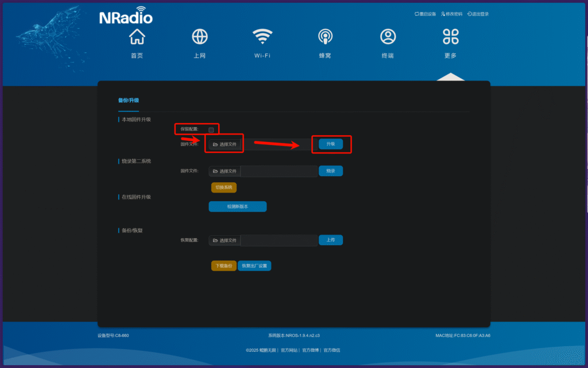This screenshot has width=588, height=368.
Task: Select the 备份/升级 tab
Action: point(129,101)
